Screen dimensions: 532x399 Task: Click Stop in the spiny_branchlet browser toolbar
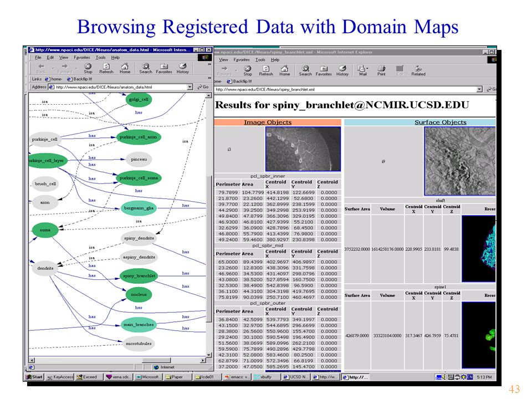coord(248,70)
